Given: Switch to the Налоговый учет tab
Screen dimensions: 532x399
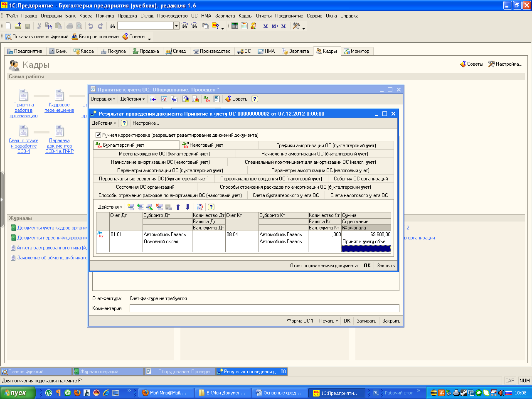Looking at the screenshot, I should 219,145.
